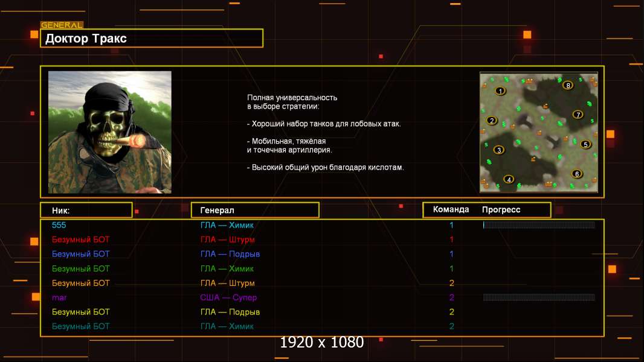
Task: Click the Доктор Тракс general name field
Action: point(152,39)
